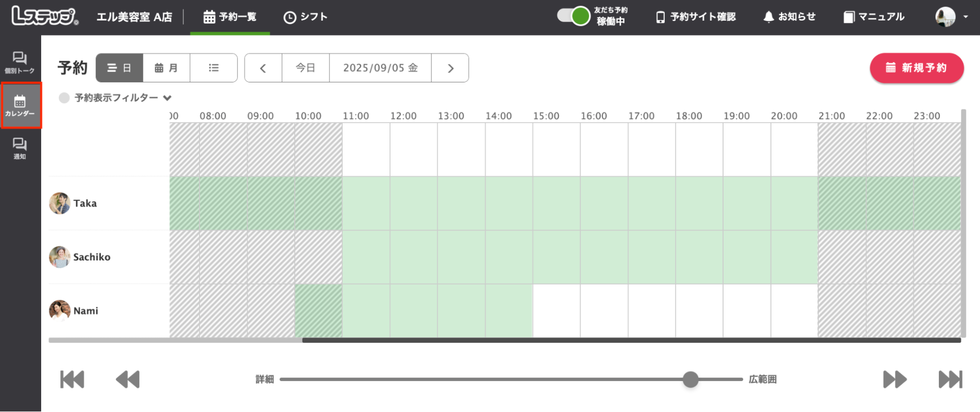
Task: Toggle the 友だち予約 稼働中 switch
Action: (573, 16)
